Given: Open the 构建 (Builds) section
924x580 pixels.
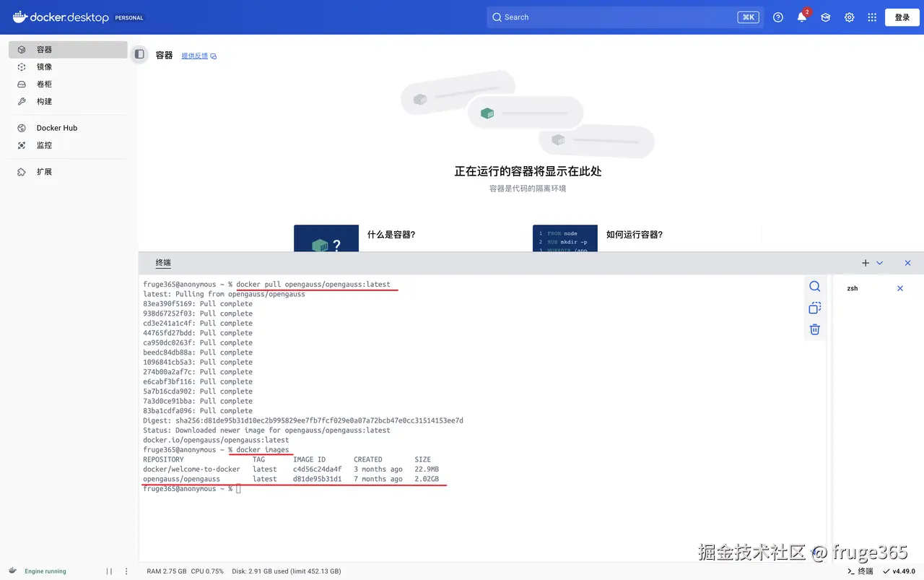Looking at the screenshot, I should [x=43, y=101].
